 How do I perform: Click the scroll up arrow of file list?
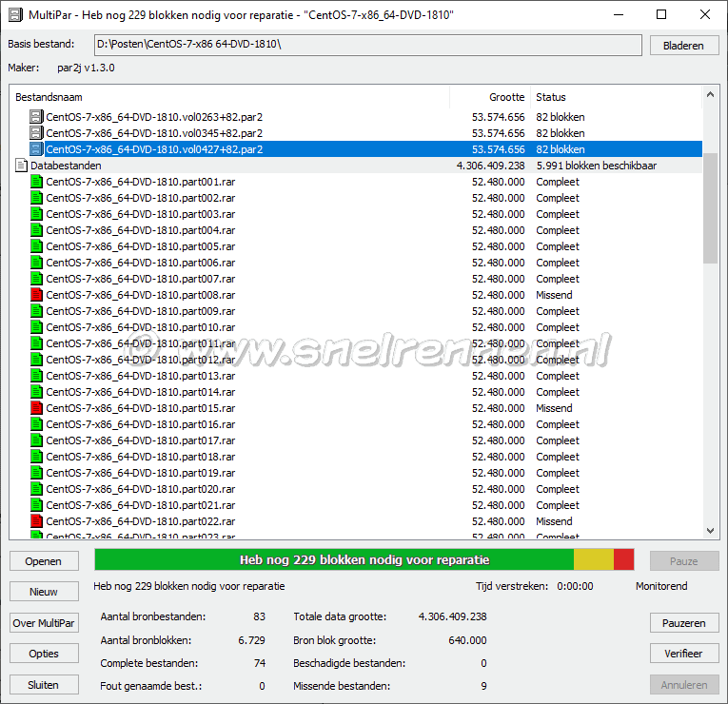click(710, 94)
